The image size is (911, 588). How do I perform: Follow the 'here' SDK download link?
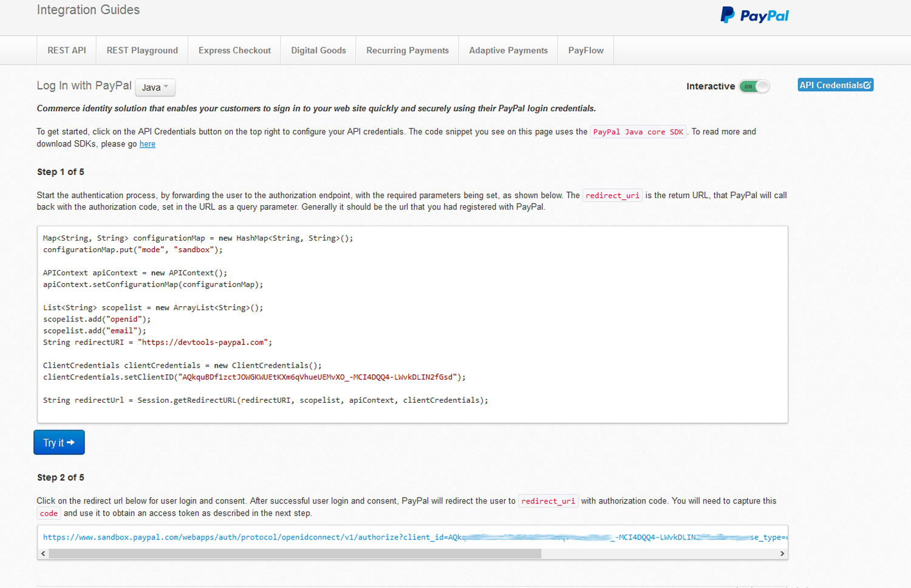pyautogui.click(x=148, y=144)
